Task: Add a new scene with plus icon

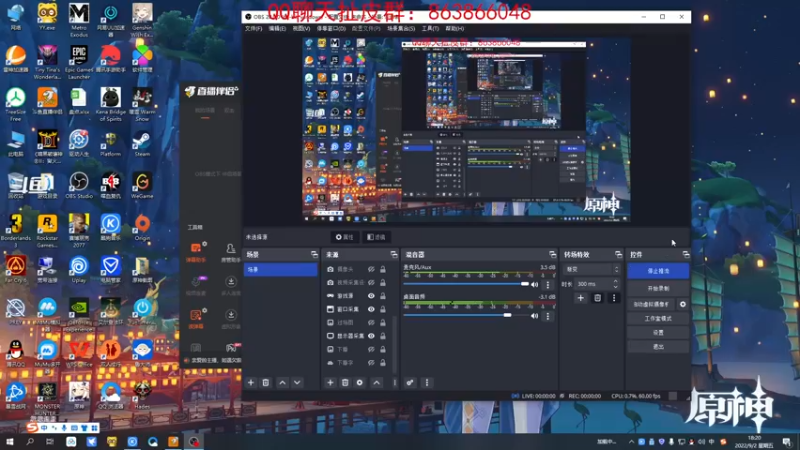Action: tap(251, 383)
